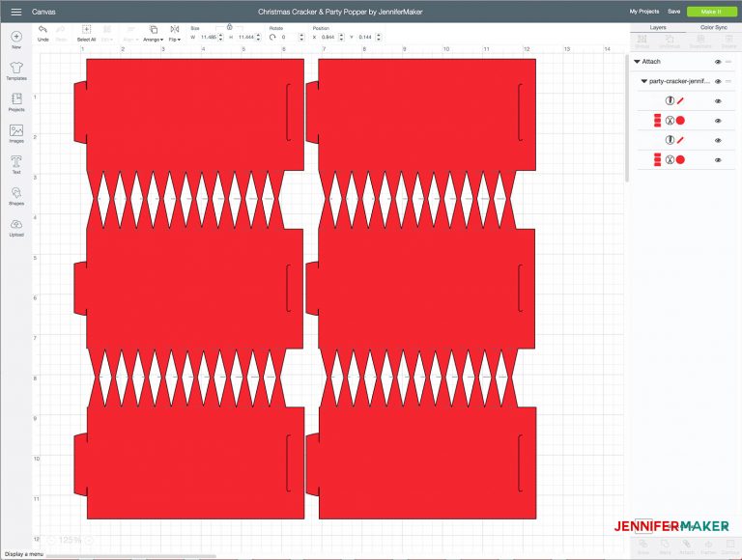
Task: Select the first red cracker layer thumbnail
Action: click(x=657, y=121)
